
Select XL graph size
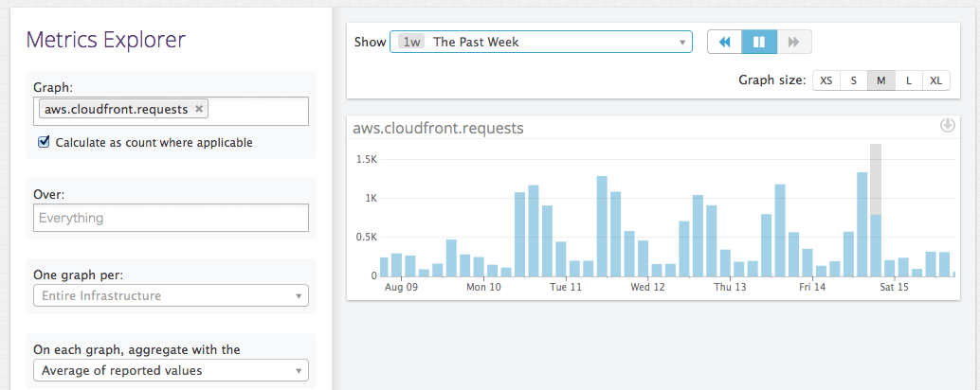(x=936, y=80)
